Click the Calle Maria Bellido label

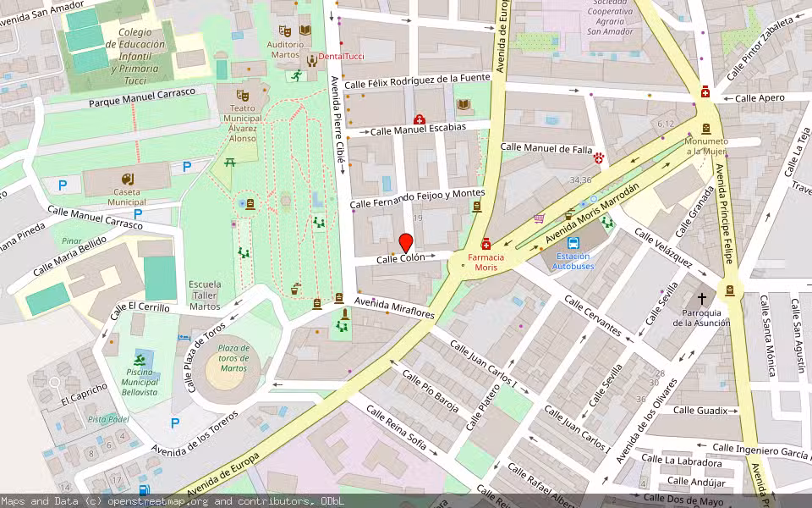point(69,256)
